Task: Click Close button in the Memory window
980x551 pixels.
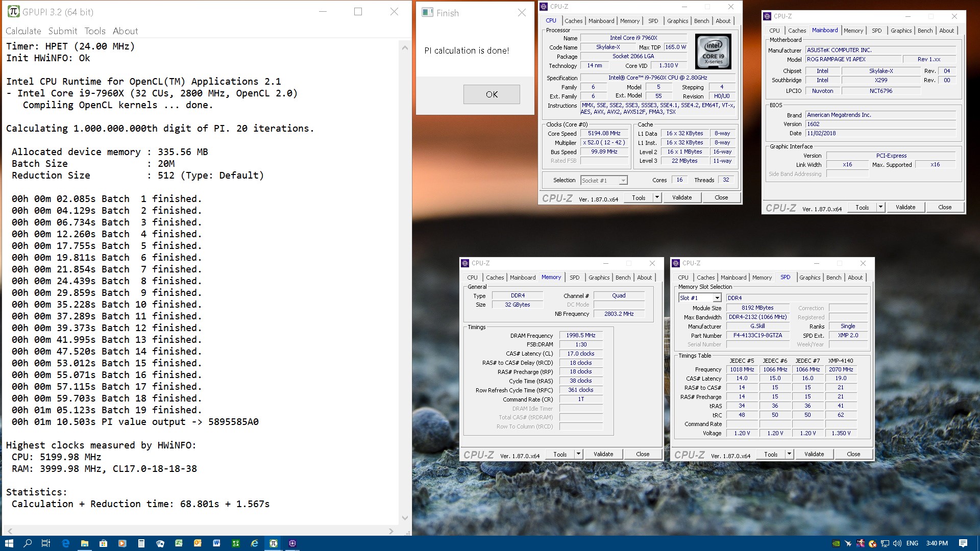Action: 643,454
